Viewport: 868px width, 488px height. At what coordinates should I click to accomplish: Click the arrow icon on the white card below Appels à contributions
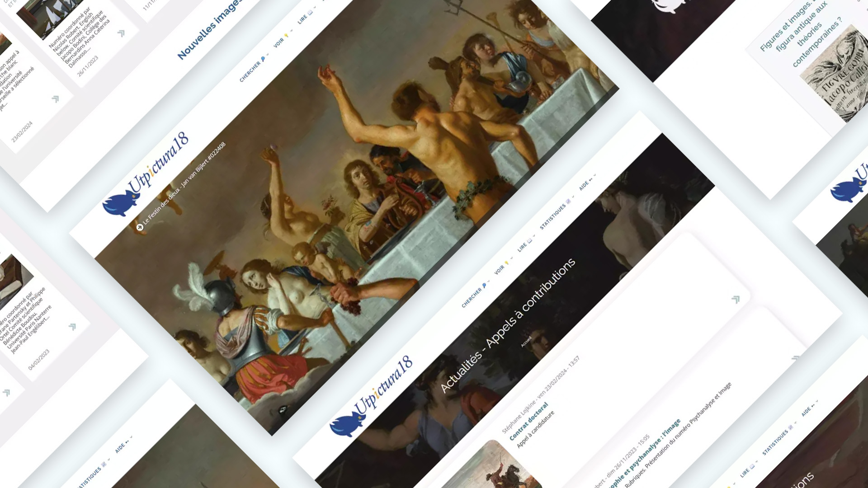[x=736, y=300]
